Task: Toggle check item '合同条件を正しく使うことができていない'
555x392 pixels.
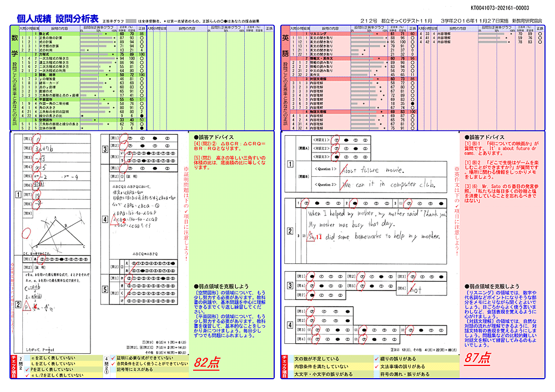Action: click(149, 364)
